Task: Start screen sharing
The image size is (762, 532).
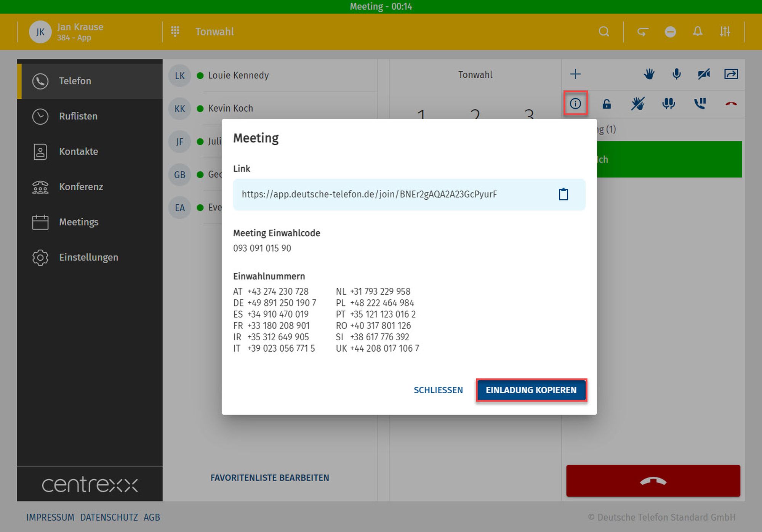Action: pos(731,74)
